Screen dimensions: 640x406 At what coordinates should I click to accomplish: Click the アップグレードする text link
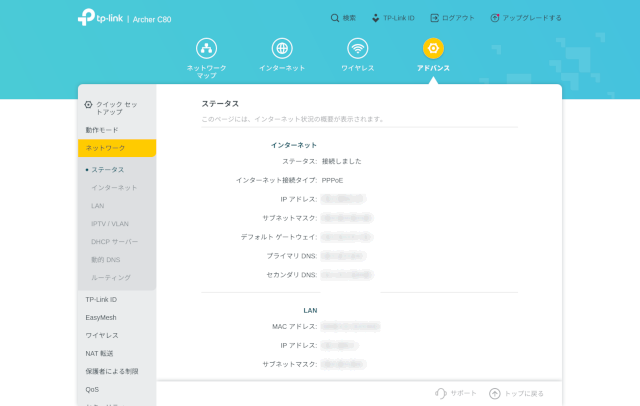pyautogui.click(x=532, y=18)
